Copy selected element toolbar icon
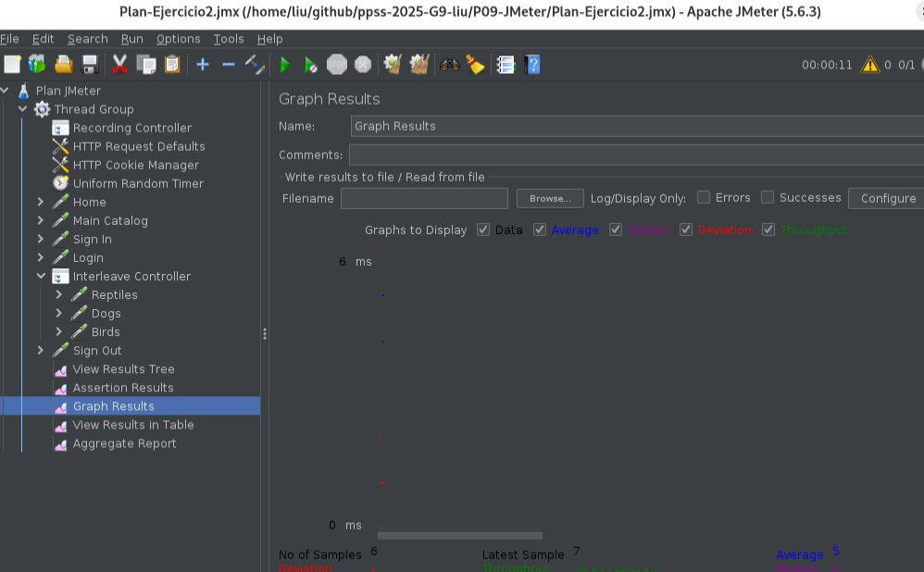Image resolution: width=924 pixels, height=572 pixels. coord(146,64)
